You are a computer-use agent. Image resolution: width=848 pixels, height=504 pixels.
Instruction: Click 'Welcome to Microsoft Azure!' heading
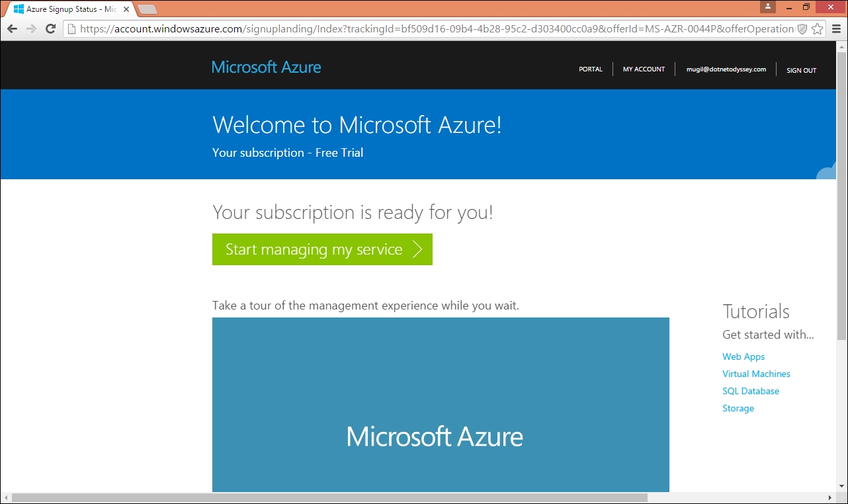pyautogui.click(x=357, y=125)
